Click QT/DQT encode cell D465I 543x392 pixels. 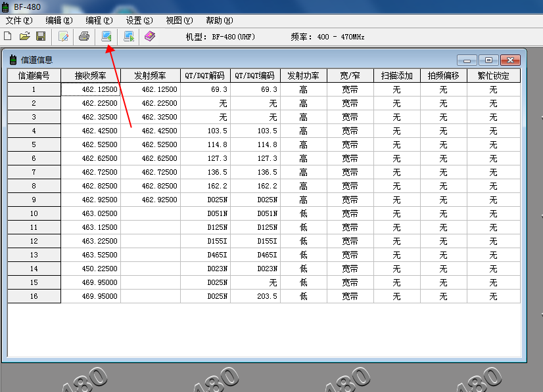coord(255,255)
